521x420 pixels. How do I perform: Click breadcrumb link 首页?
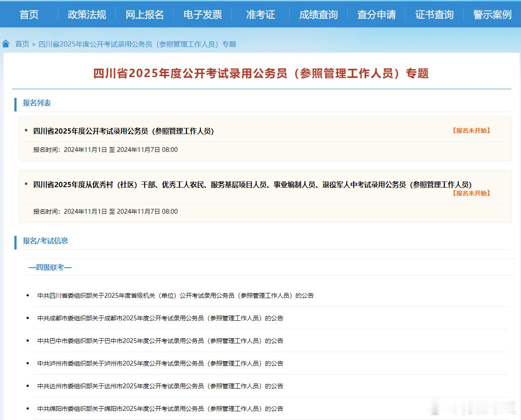22,44
